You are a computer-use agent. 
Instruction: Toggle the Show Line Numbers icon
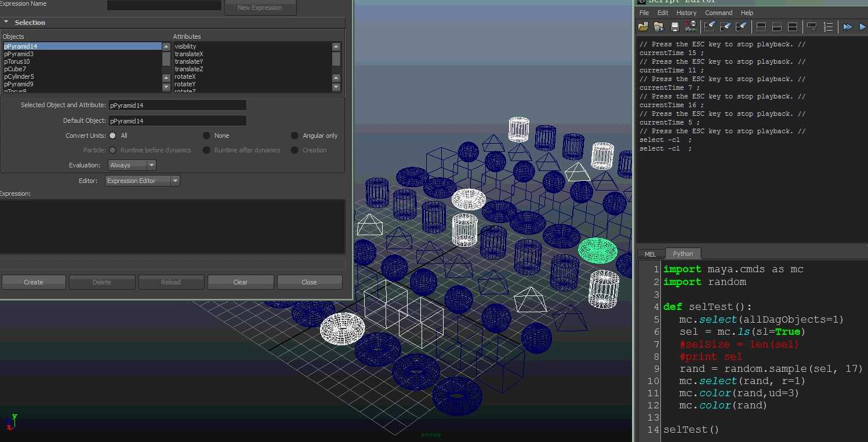pyautogui.click(x=828, y=27)
